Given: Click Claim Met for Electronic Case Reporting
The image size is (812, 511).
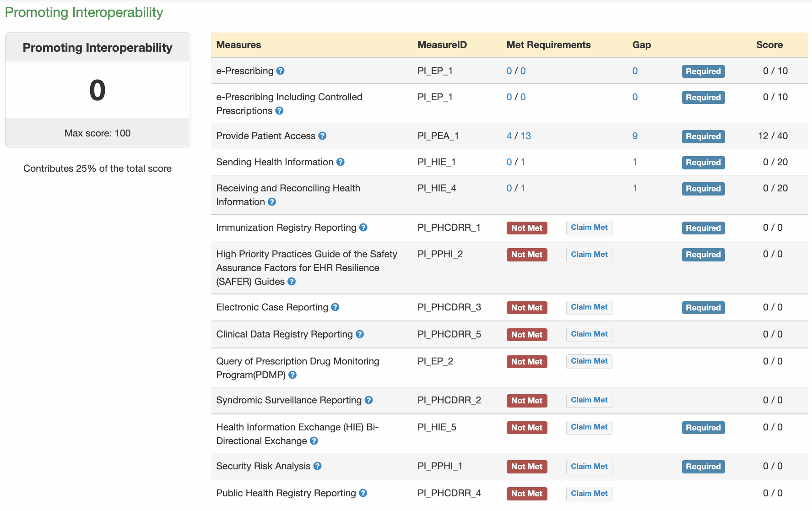Looking at the screenshot, I should 589,307.
